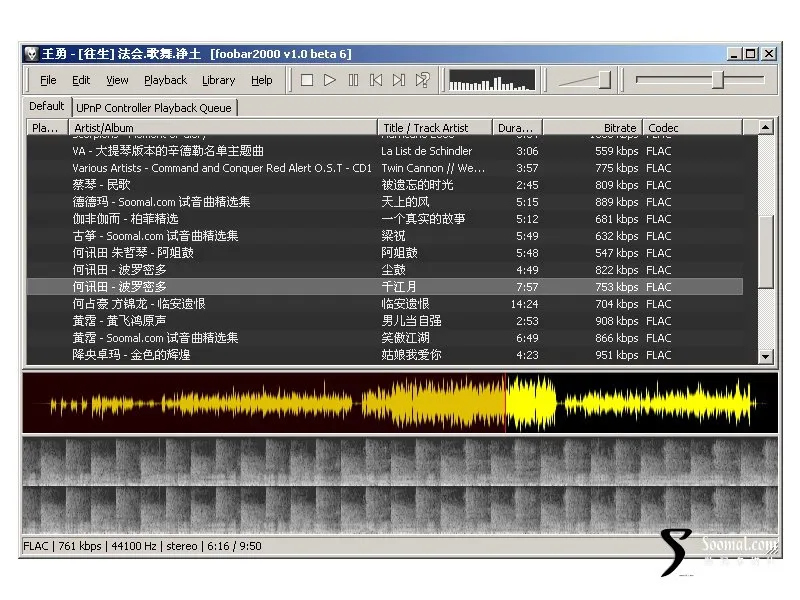Maximize the foobar2000 window
The image size is (800, 600).
(x=751, y=54)
